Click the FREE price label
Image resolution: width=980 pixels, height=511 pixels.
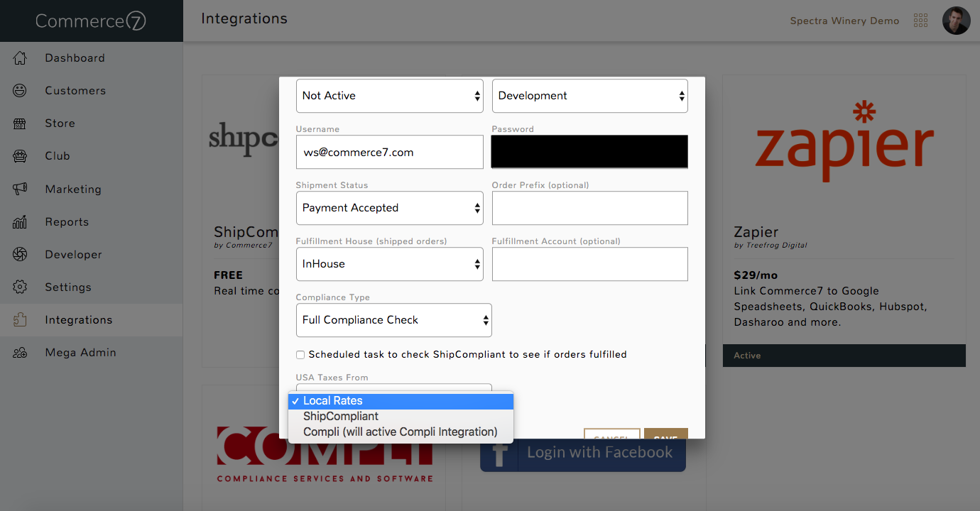228,275
